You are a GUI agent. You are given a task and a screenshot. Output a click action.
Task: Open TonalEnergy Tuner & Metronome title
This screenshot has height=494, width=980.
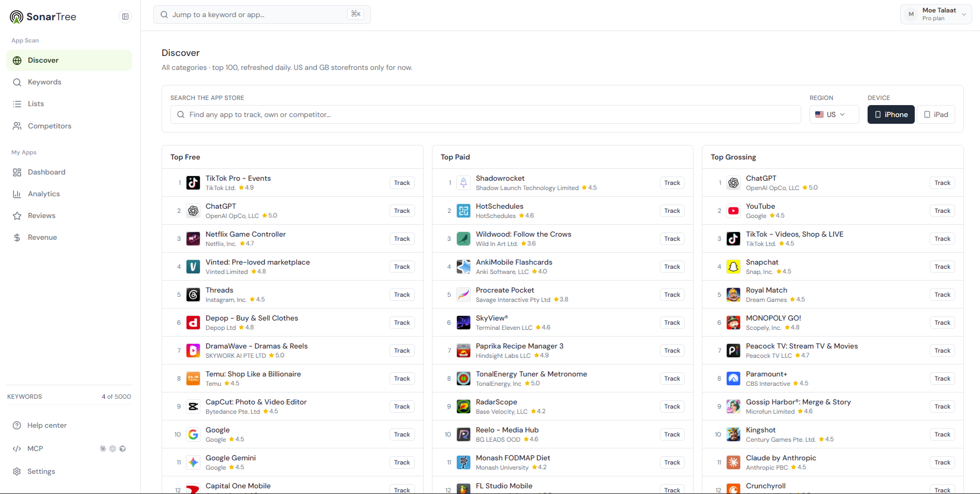click(x=531, y=374)
